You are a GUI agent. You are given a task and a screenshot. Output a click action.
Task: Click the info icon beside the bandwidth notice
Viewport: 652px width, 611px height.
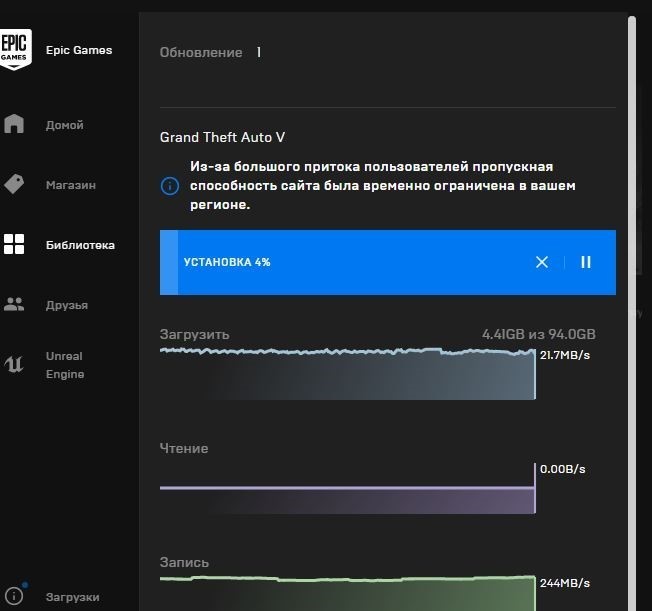point(170,186)
